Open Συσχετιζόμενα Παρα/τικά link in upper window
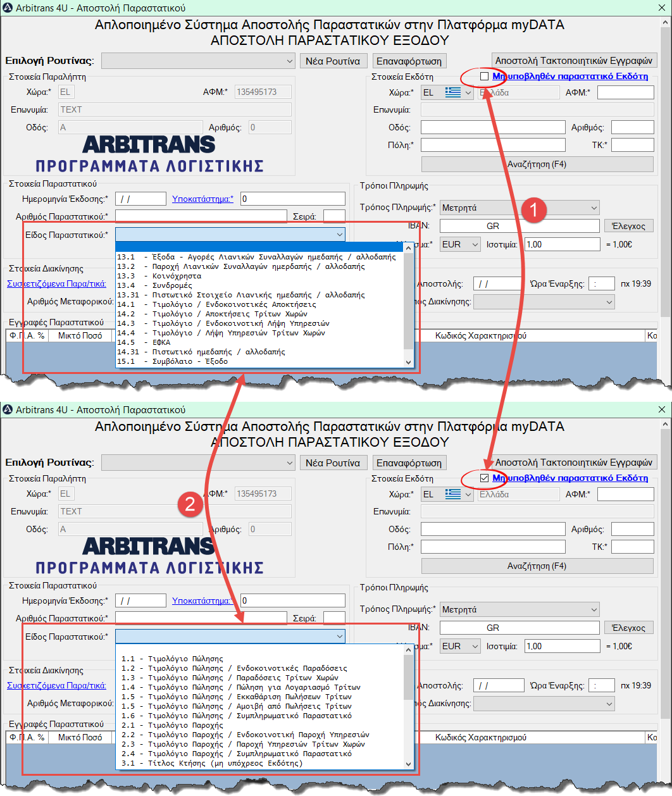Viewport: 672px width, 796px height. 56,283
